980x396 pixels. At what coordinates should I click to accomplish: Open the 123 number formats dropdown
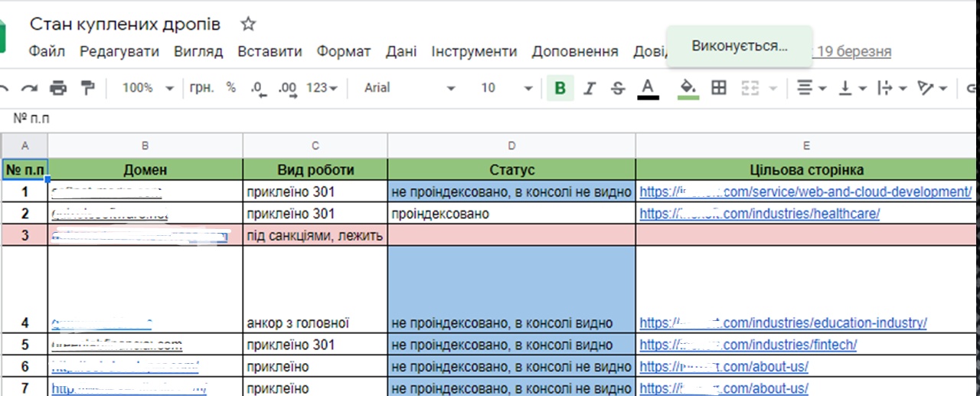coord(322,88)
